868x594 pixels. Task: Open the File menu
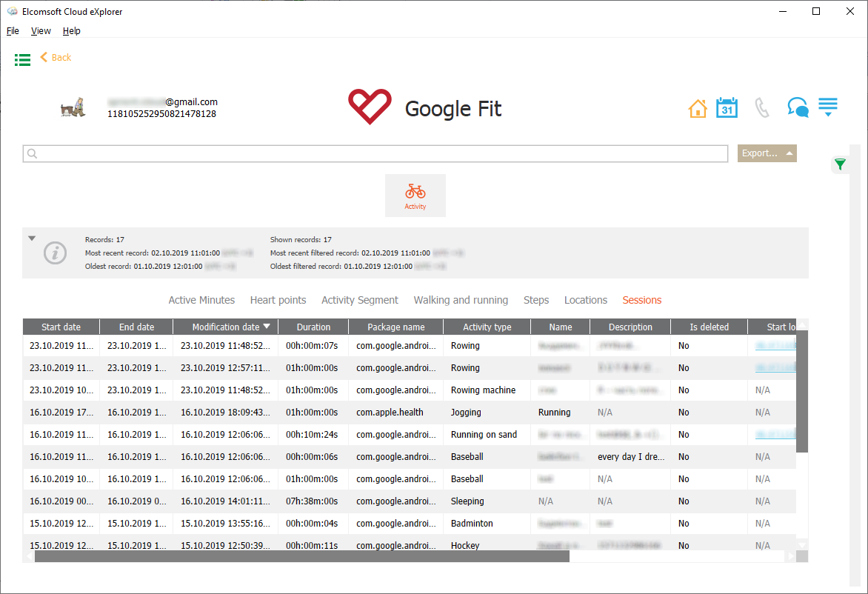coord(13,31)
